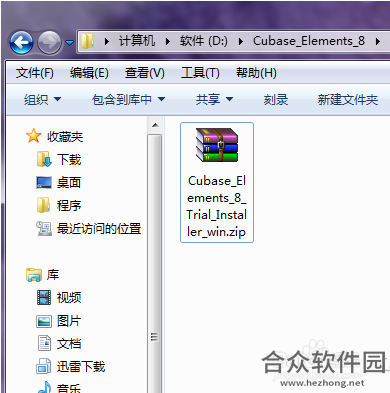
Task: Open the 文档 library
Action: point(69,344)
